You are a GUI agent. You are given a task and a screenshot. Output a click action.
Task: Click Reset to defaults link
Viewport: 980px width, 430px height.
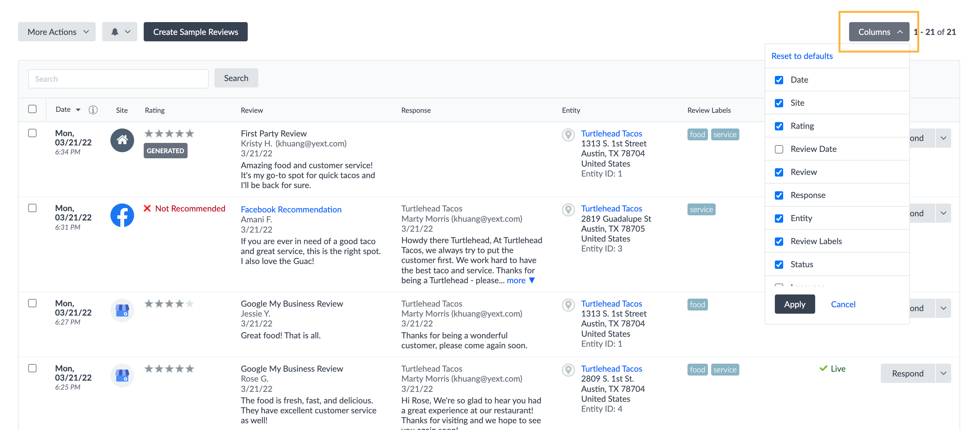click(802, 56)
